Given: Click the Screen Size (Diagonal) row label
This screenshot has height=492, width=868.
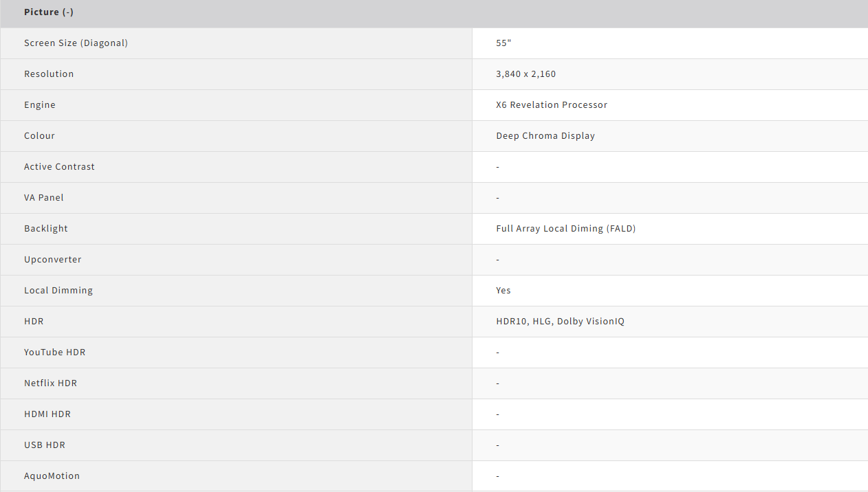Looking at the screenshot, I should [76, 43].
